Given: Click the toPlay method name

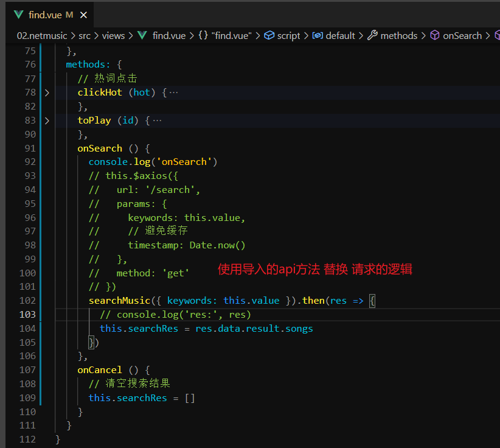Looking at the screenshot, I should [x=94, y=121].
